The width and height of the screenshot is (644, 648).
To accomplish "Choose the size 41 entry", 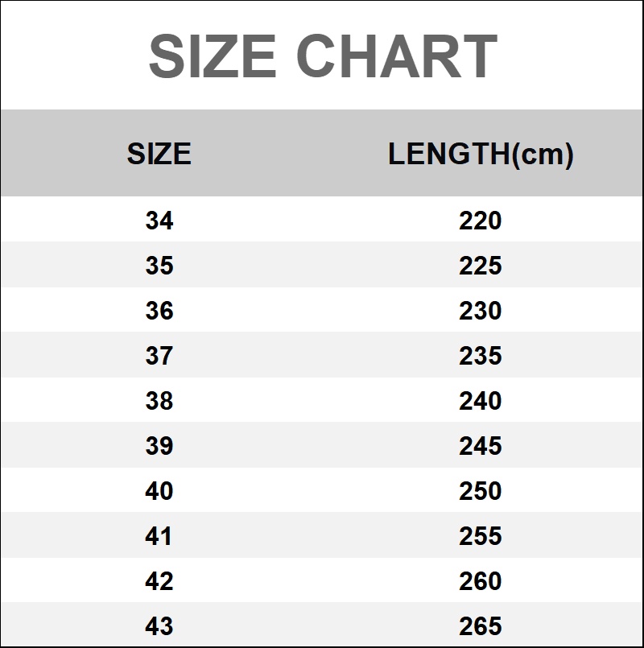I will point(159,536).
